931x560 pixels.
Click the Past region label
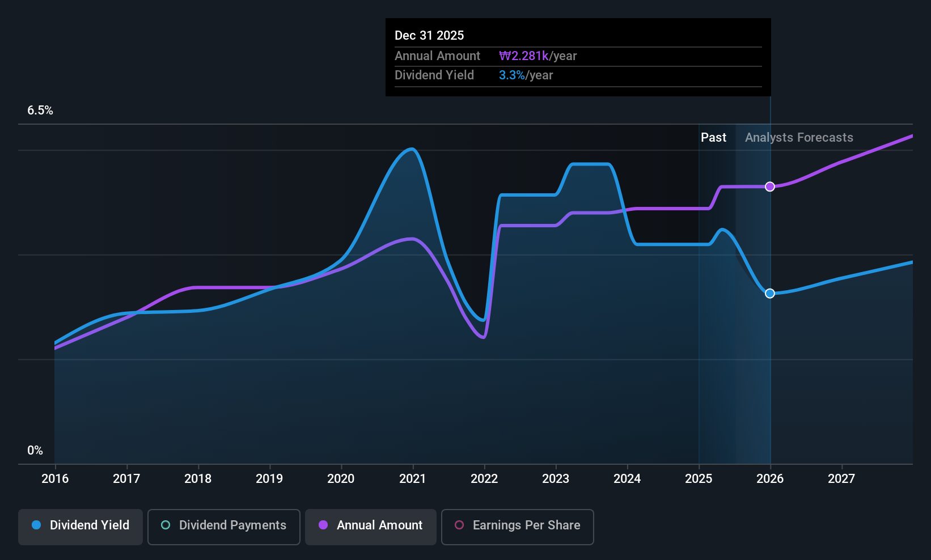tap(713, 137)
